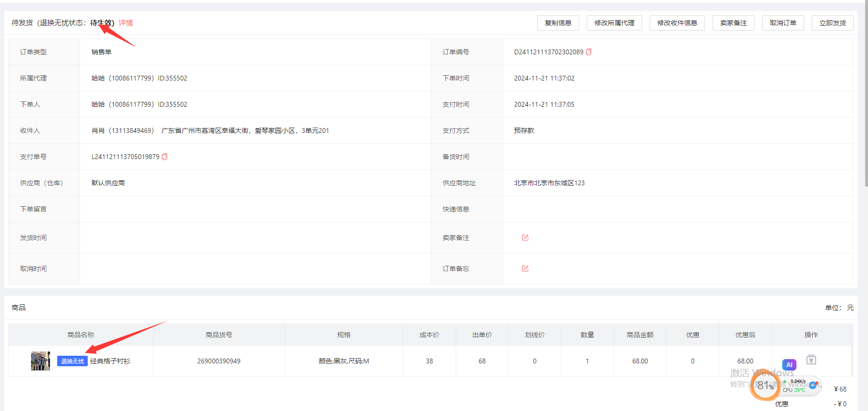Click the 商品名称 column header
Image resolution: width=868 pixels, height=411 pixels.
[x=81, y=335]
